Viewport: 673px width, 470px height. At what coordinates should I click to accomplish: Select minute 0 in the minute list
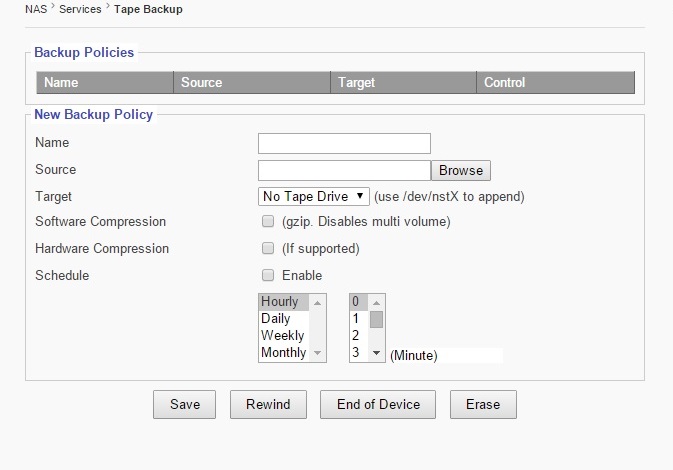coord(358,302)
